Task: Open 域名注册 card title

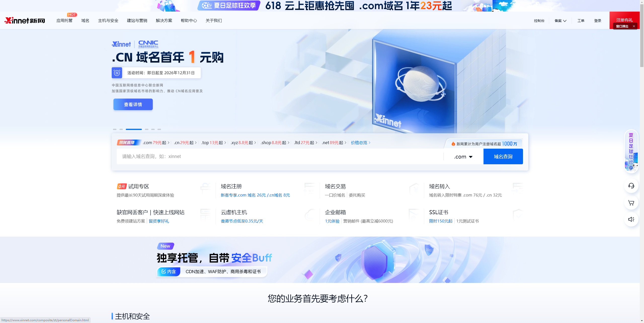Action: click(231, 186)
